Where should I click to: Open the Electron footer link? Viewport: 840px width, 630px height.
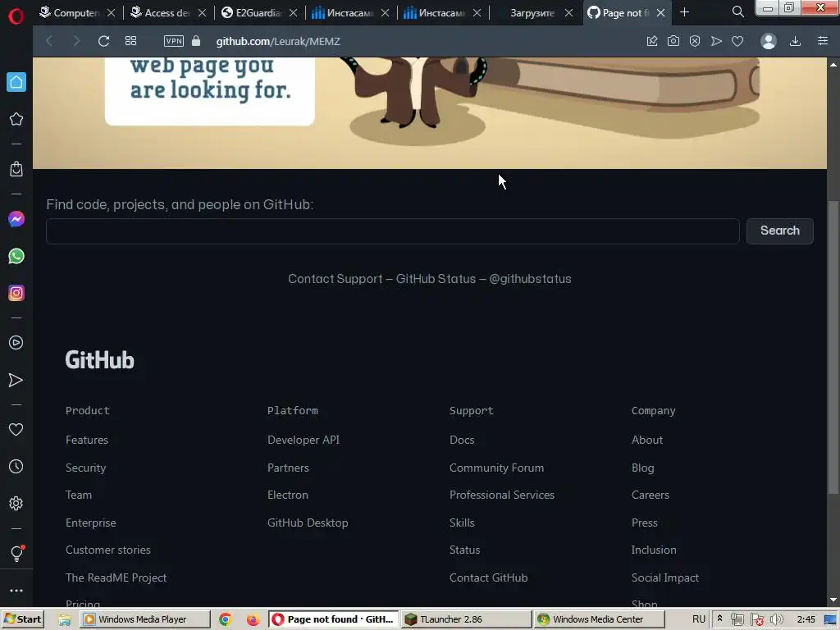(x=288, y=495)
